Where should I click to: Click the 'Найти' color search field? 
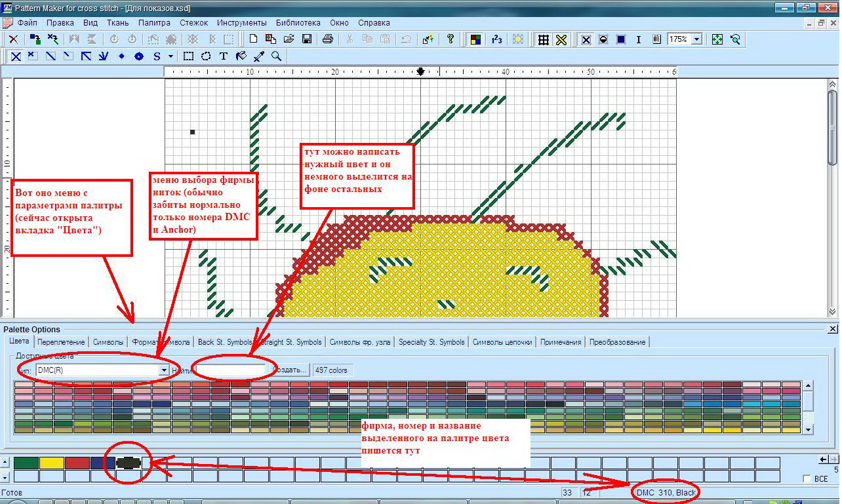(228, 370)
